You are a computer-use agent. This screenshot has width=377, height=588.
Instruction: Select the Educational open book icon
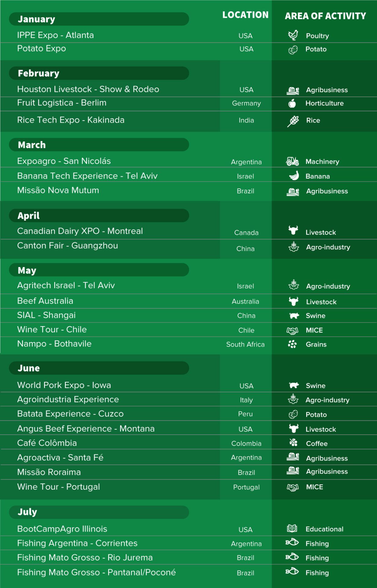292,528
